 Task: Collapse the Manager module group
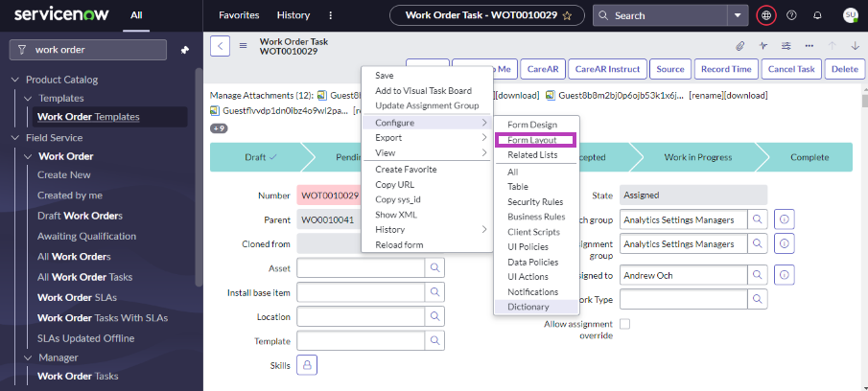[28, 357]
